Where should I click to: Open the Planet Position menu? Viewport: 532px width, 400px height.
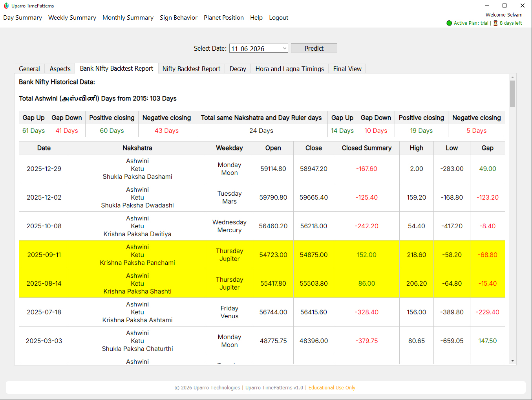pyautogui.click(x=224, y=18)
